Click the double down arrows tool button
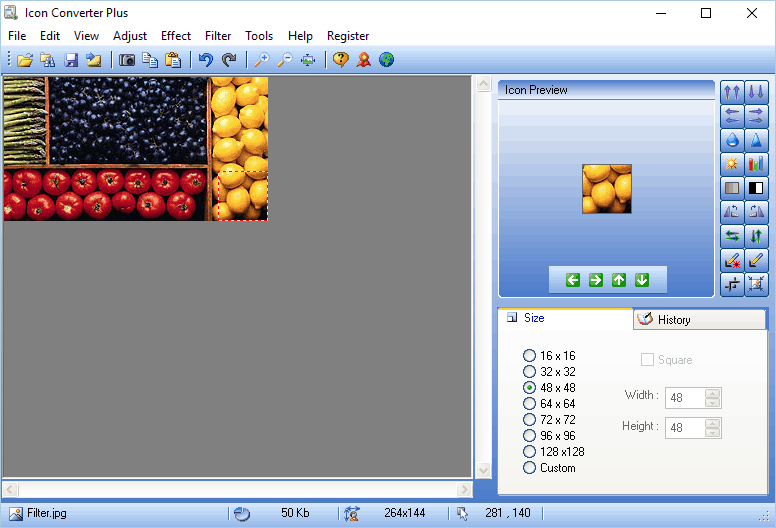 pos(756,92)
